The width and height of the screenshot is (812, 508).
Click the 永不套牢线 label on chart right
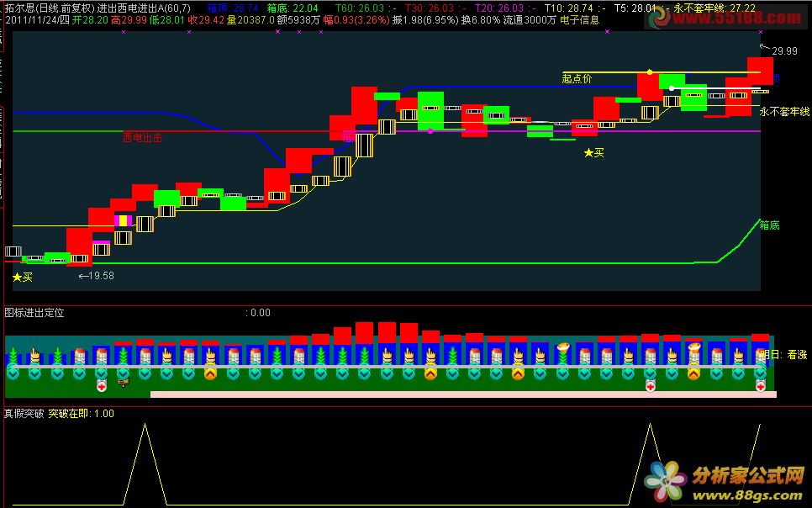(784, 112)
